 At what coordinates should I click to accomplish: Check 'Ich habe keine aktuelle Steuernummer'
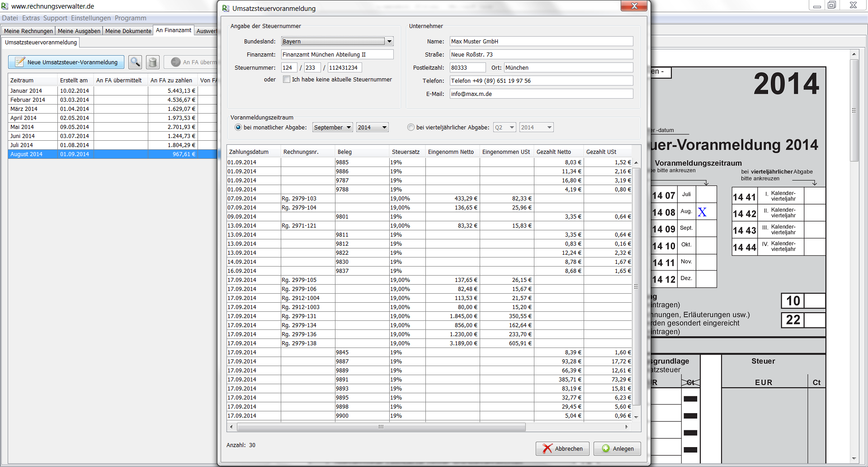tap(287, 80)
